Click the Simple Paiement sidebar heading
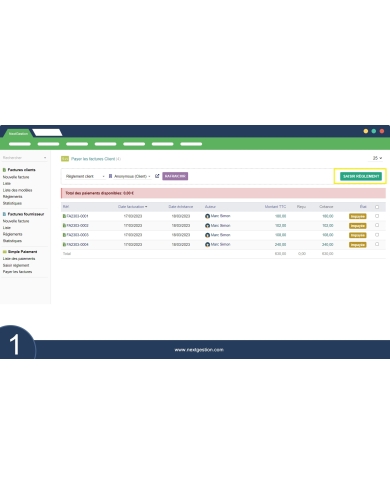The width and height of the screenshot is (390, 484). pos(22,252)
